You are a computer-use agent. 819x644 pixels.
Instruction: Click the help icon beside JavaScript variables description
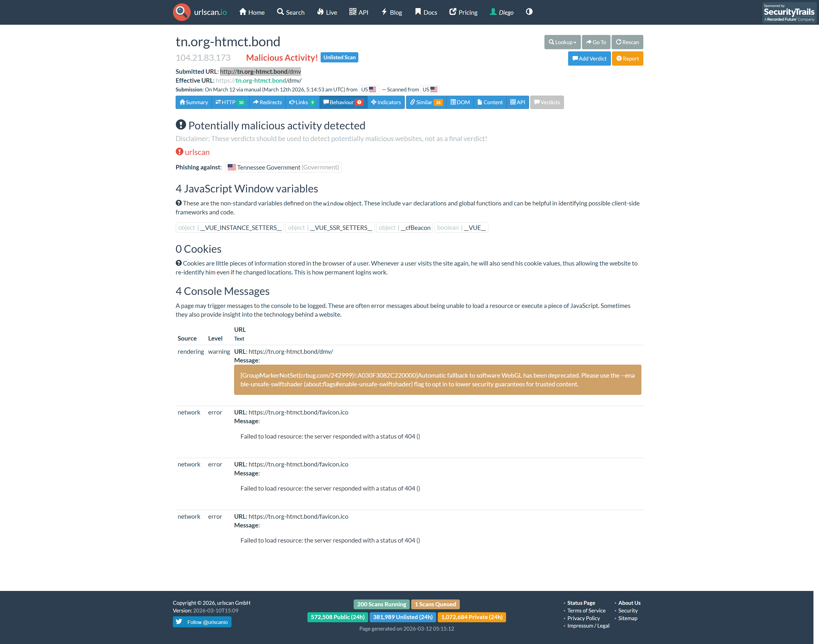tap(179, 203)
